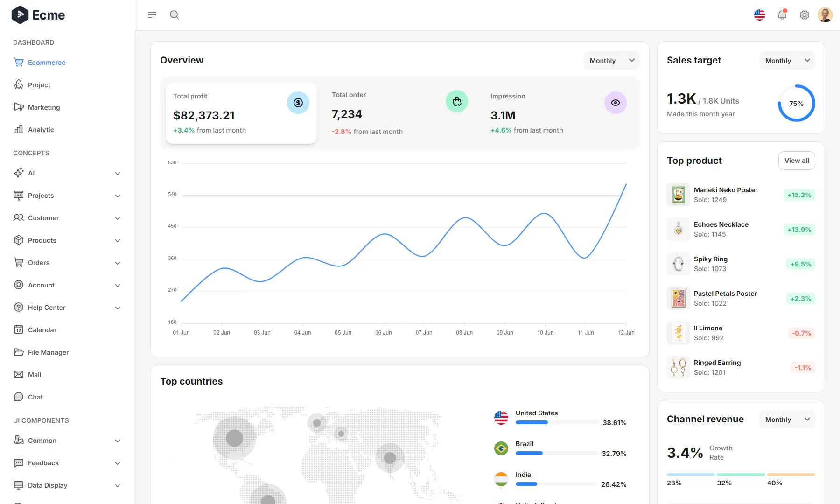
Task: Switch language via the US flag icon
Action: (760, 14)
